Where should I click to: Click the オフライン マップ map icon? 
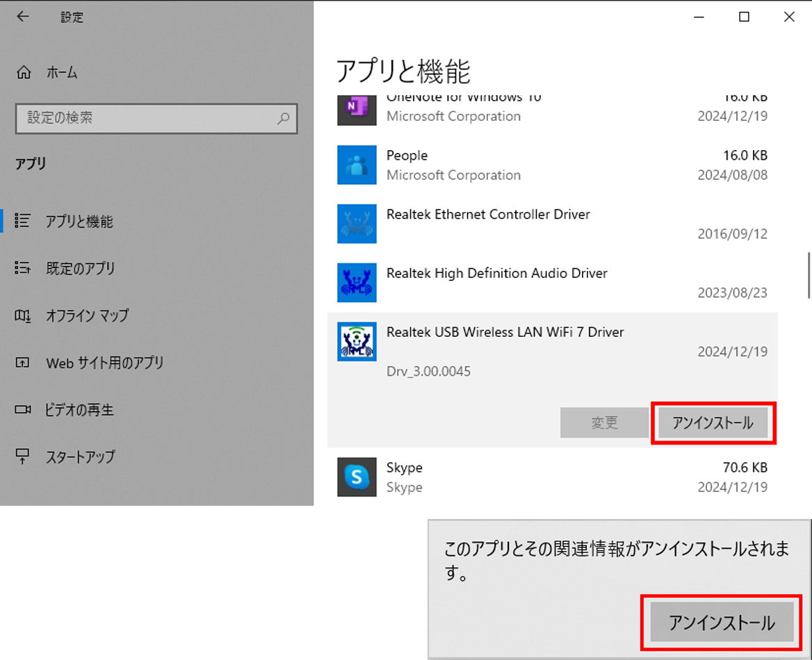click(x=22, y=315)
